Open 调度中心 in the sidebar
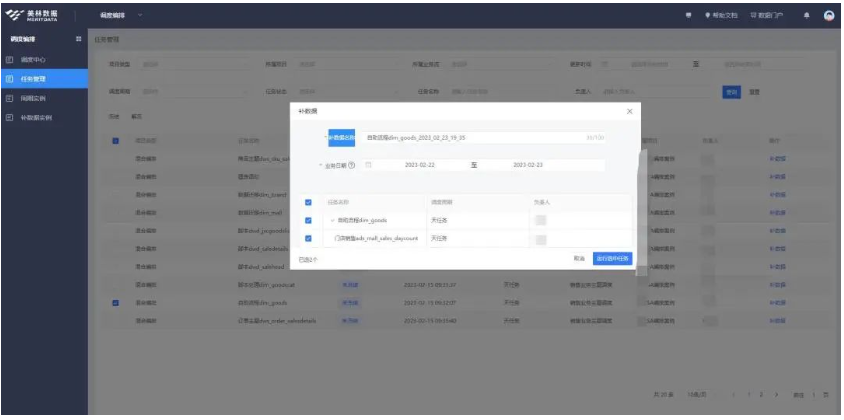Image resolution: width=844 pixels, height=420 pixels. coord(33,59)
